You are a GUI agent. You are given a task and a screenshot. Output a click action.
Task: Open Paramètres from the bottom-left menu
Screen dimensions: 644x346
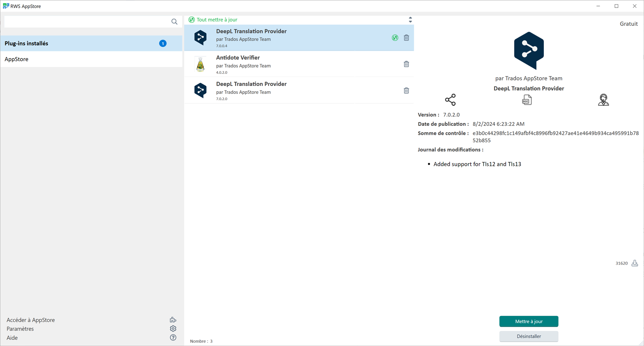pos(20,328)
